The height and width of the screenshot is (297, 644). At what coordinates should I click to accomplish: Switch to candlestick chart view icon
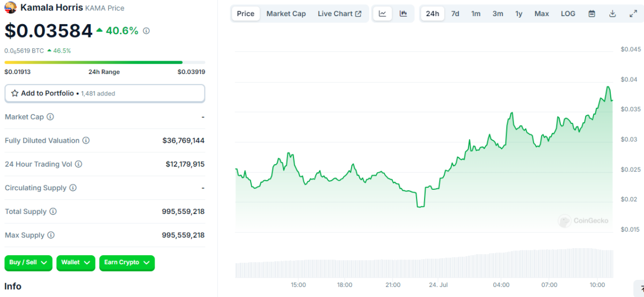(403, 13)
